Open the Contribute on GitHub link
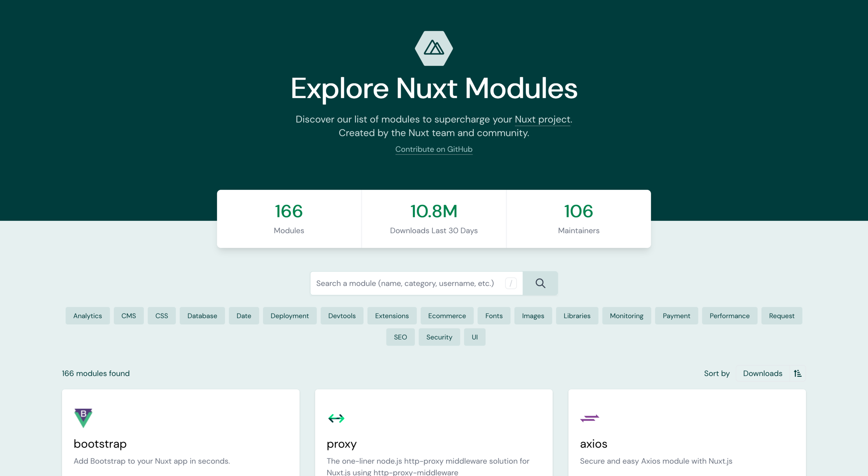 click(x=433, y=149)
